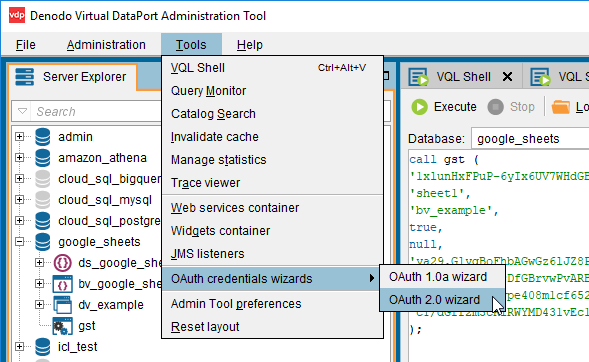Click the Execute button label

click(x=455, y=107)
